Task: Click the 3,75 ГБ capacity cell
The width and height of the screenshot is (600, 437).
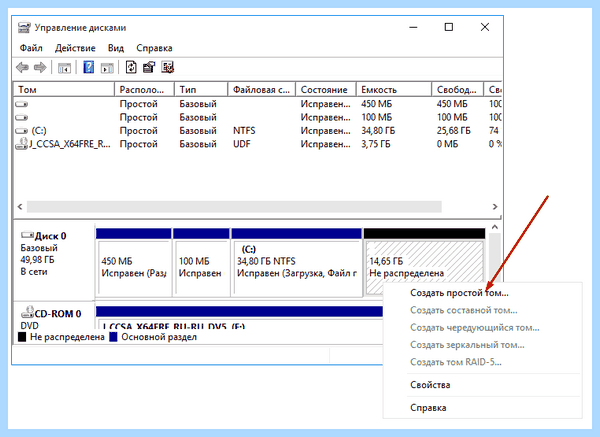Action: click(376, 144)
